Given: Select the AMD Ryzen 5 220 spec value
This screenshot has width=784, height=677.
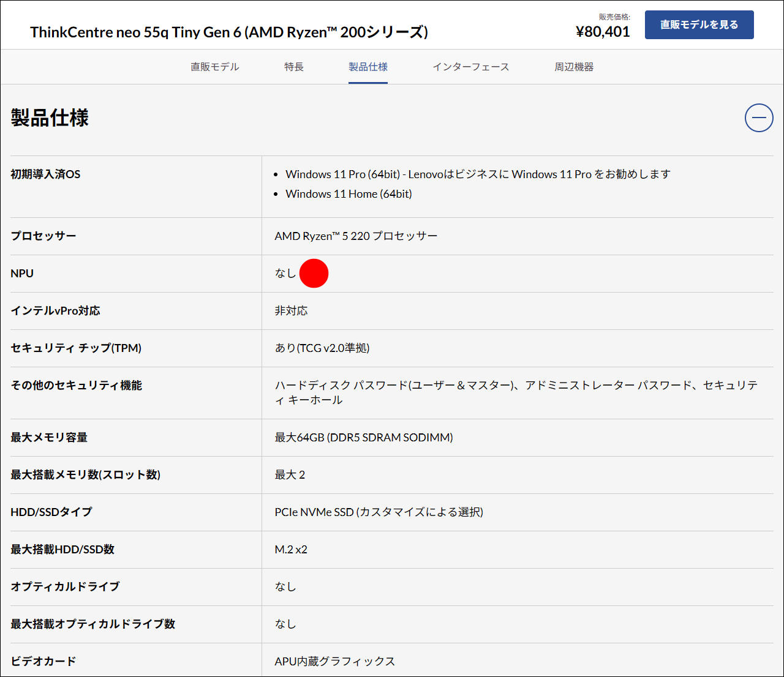Looking at the screenshot, I should coord(356,236).
